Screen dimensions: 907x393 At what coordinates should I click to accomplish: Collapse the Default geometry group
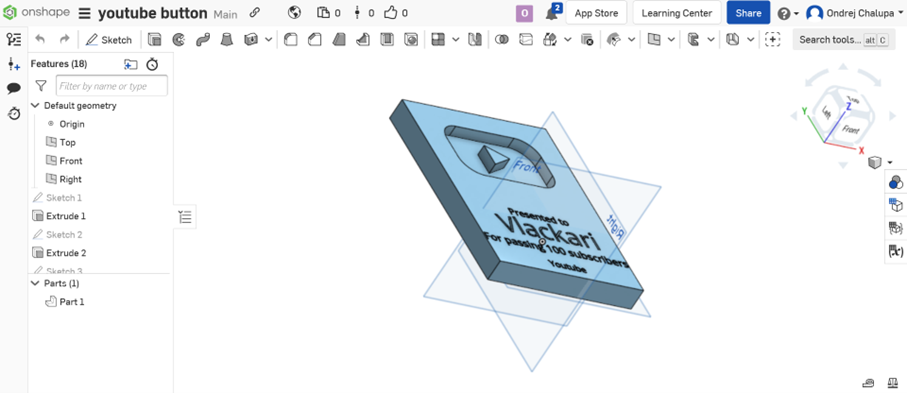(35, 105)
